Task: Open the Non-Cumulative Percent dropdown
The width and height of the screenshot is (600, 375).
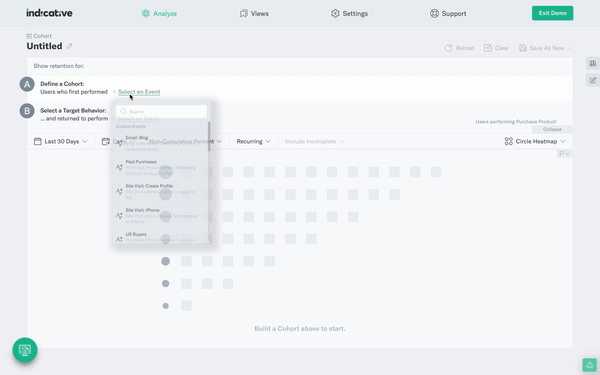Action: 186,141
